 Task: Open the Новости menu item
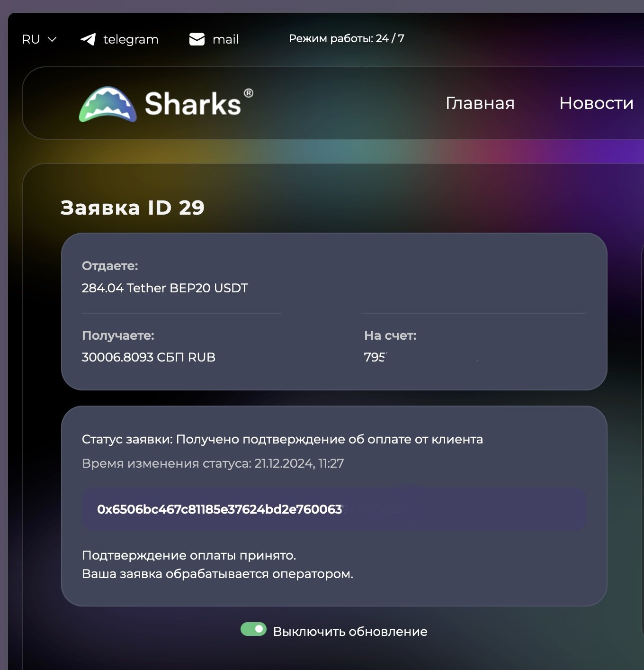click(x=596, y=103)
